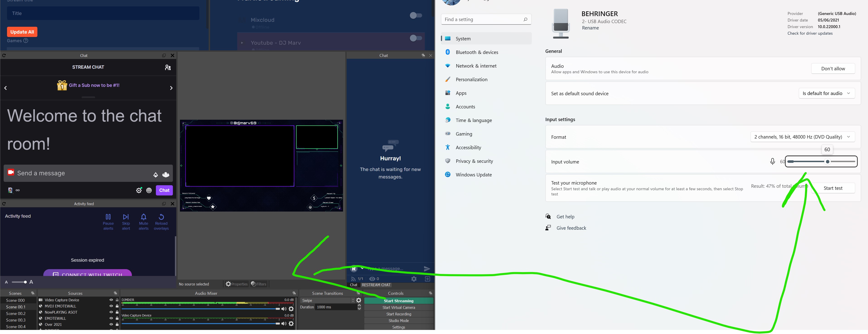The width and height of the screenshot is (868, 334).
Task: Open DJMIXER audio settings gear
Action: (x=291, y=309)
